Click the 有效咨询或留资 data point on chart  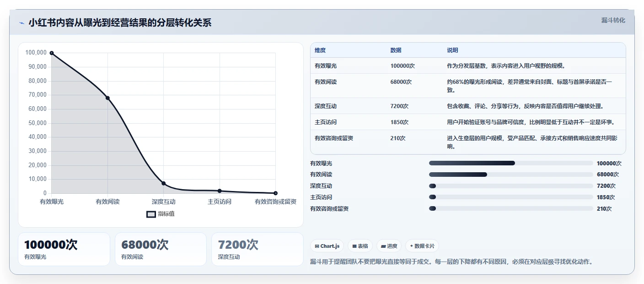point(275,193)
